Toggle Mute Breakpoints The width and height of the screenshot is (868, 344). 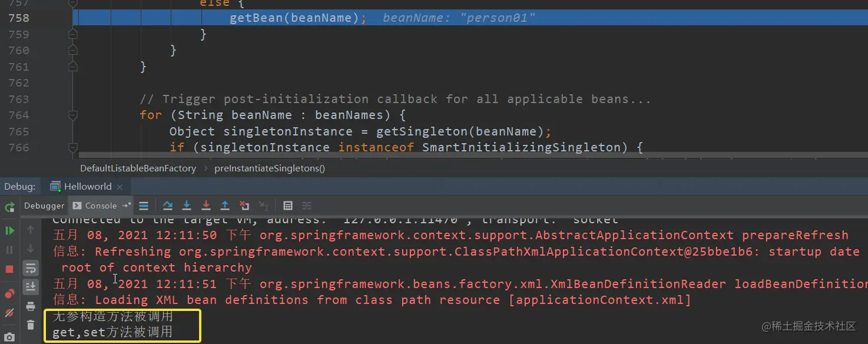point(9,313)
